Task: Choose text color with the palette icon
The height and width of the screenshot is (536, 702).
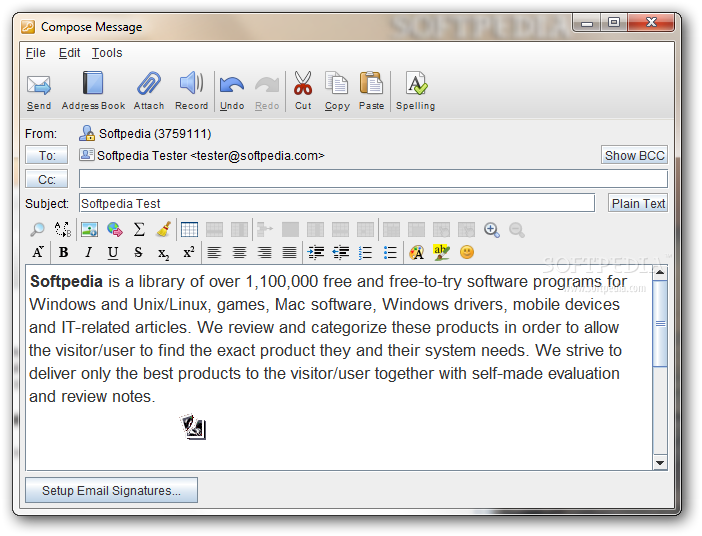Action: tap(417, 253)
